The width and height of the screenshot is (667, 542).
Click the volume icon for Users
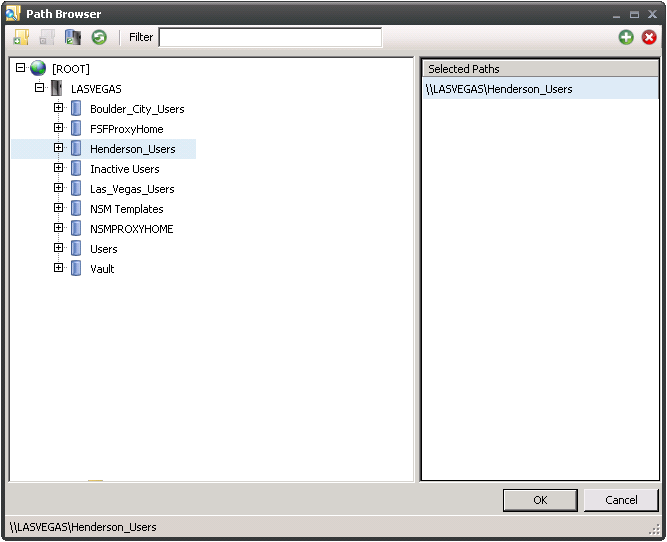coord(76,248)
